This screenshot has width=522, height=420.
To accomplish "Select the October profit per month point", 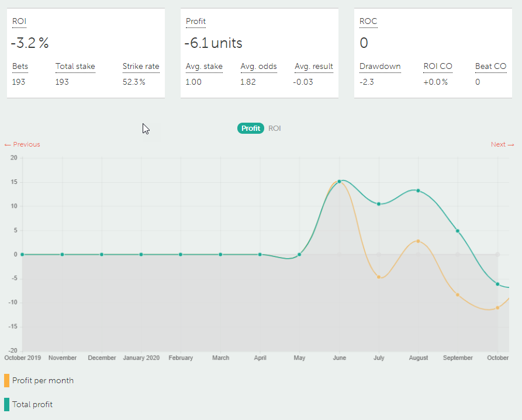I will pos(497,308).
